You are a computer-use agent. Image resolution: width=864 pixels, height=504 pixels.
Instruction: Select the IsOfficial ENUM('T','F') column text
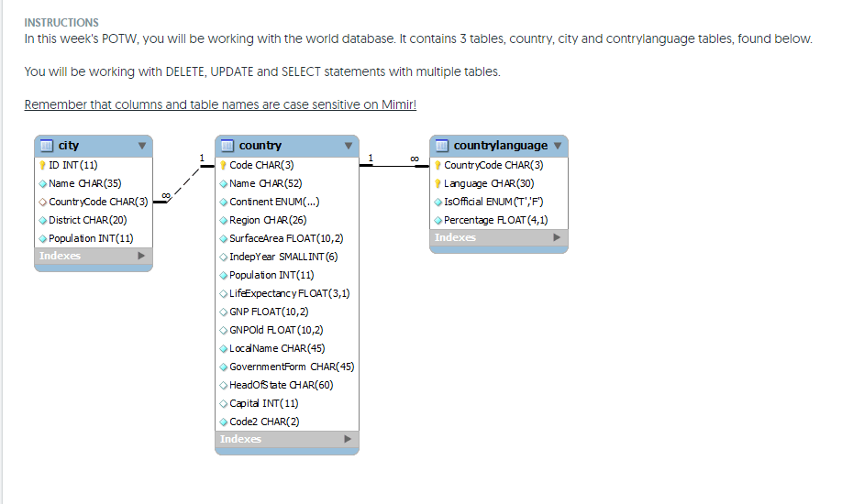[493, 202]
